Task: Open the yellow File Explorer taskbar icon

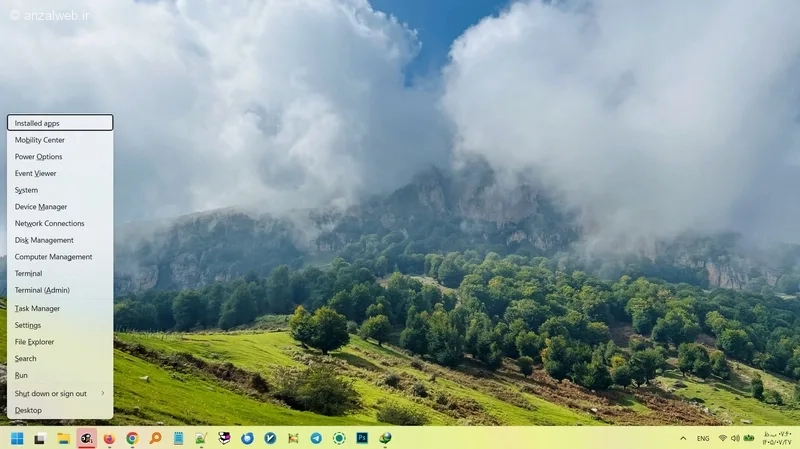Action: [63, 438]
